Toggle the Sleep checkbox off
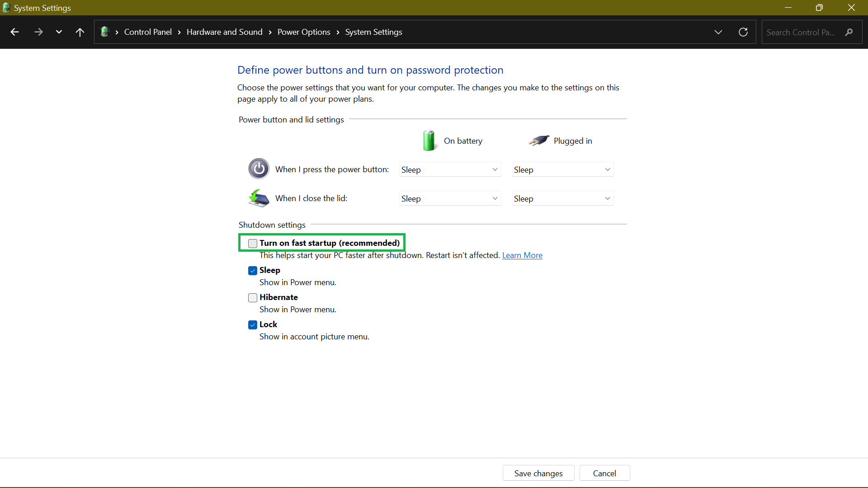This screenshot has height=488, width=868. click(253, 271)
